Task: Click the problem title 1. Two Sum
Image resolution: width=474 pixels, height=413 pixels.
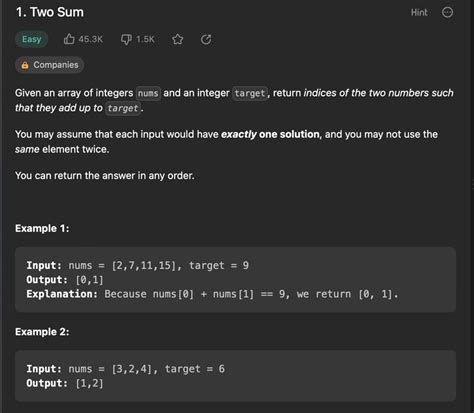Action: [x=50, y=12]
